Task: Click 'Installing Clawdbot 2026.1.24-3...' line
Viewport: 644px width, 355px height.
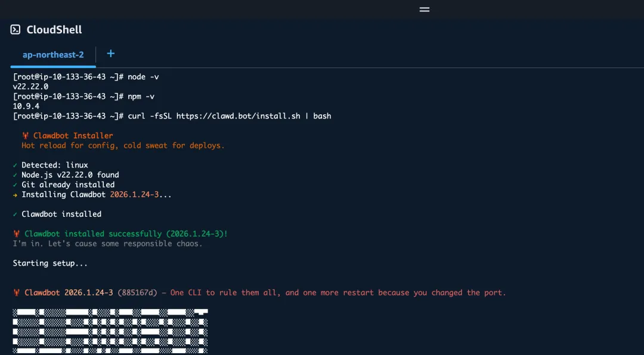Action: pos(92,195)
